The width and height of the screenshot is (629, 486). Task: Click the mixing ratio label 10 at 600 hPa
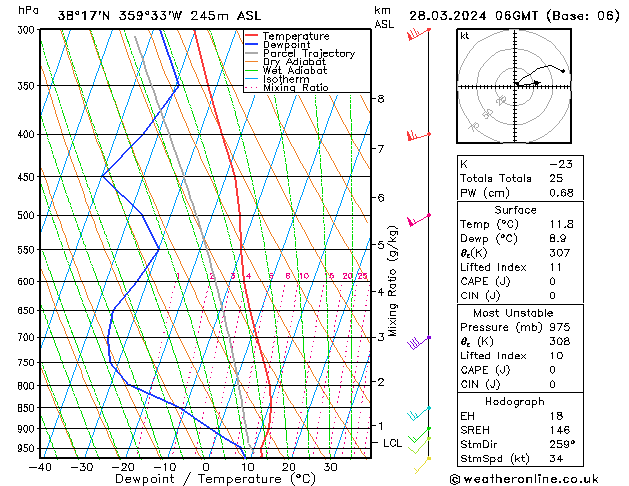[304, 276]
